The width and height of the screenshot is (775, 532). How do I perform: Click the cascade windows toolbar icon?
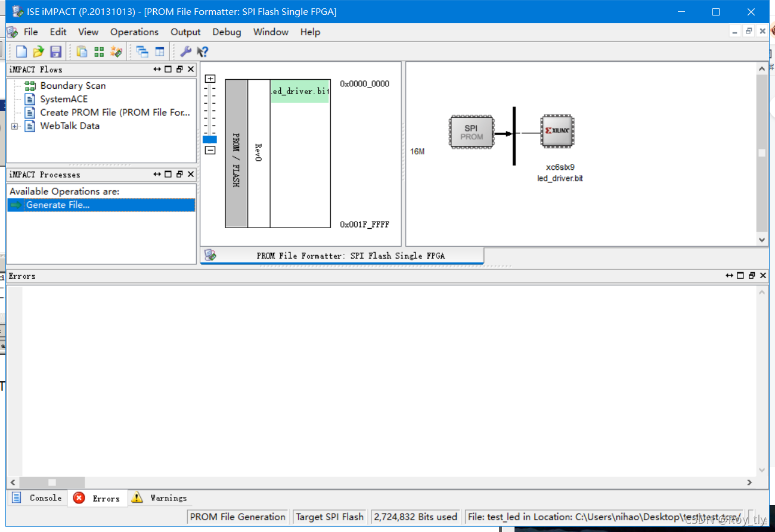pyautogui.click(x=142, y=52)
